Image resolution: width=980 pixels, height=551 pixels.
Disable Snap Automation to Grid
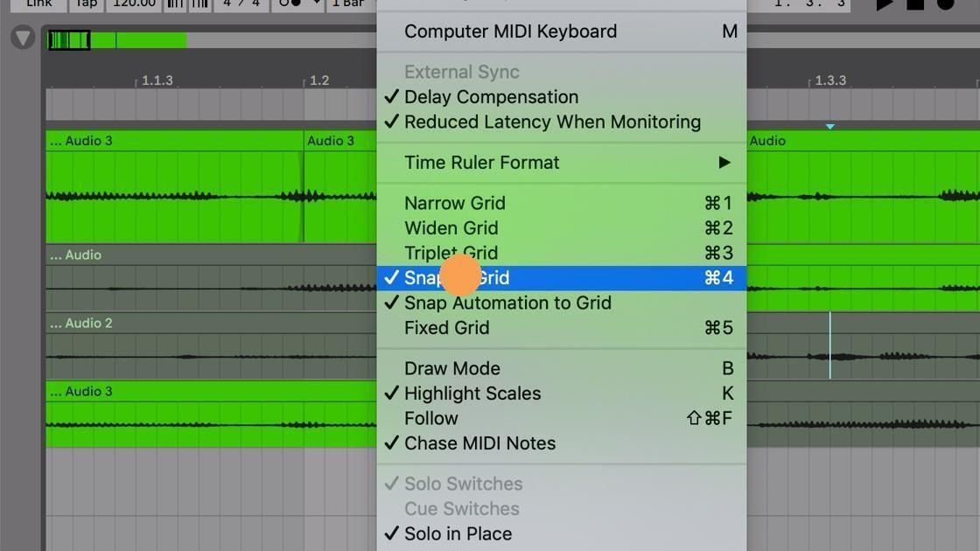[507, 303]
